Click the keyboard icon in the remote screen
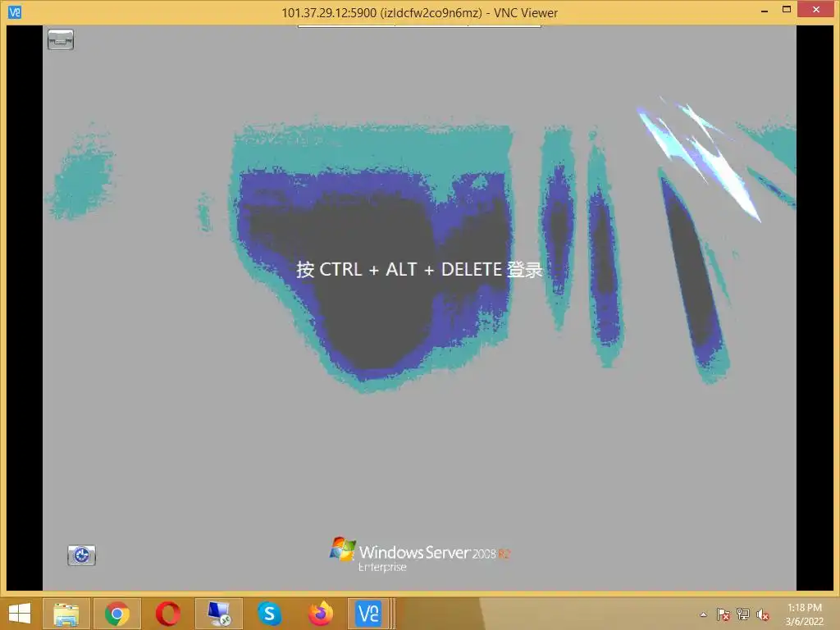 [x=61, y=39]
